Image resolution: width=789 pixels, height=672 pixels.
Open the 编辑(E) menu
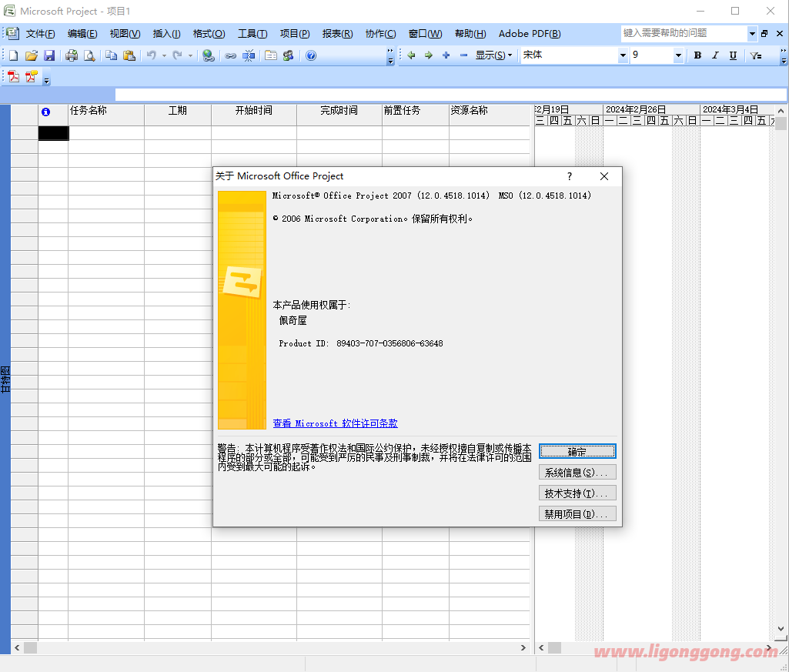click(82, 34)
